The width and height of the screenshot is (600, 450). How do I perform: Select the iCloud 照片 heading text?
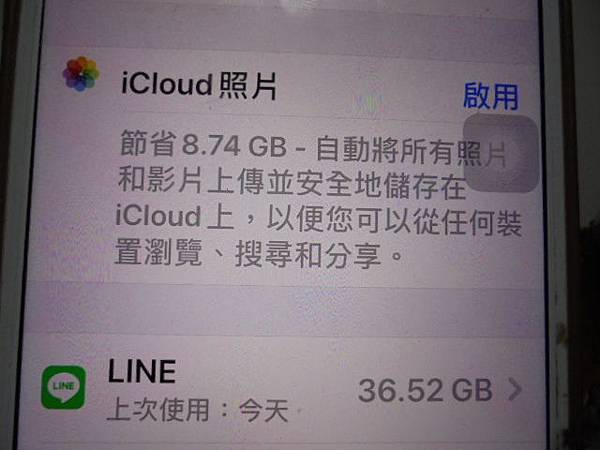199,85
